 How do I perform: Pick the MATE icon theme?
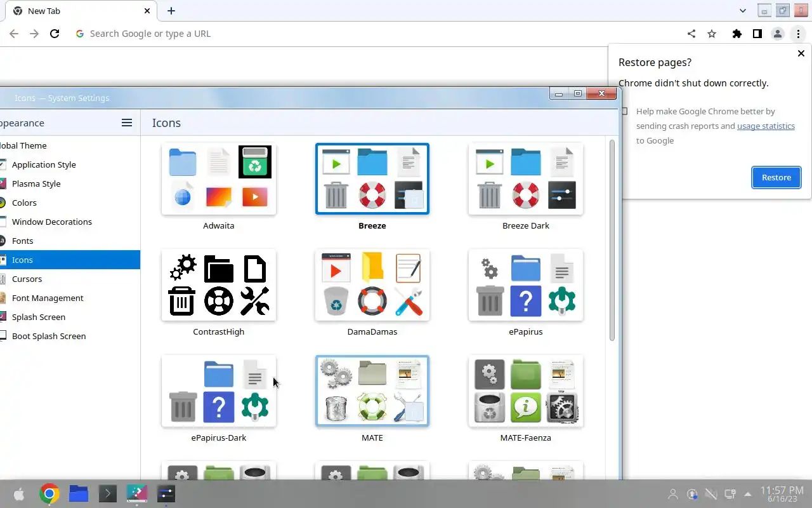click(x=372, y=391)
